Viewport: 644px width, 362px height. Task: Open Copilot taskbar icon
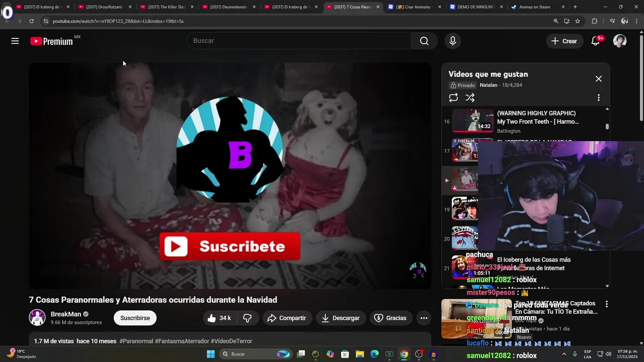point(330,354)
